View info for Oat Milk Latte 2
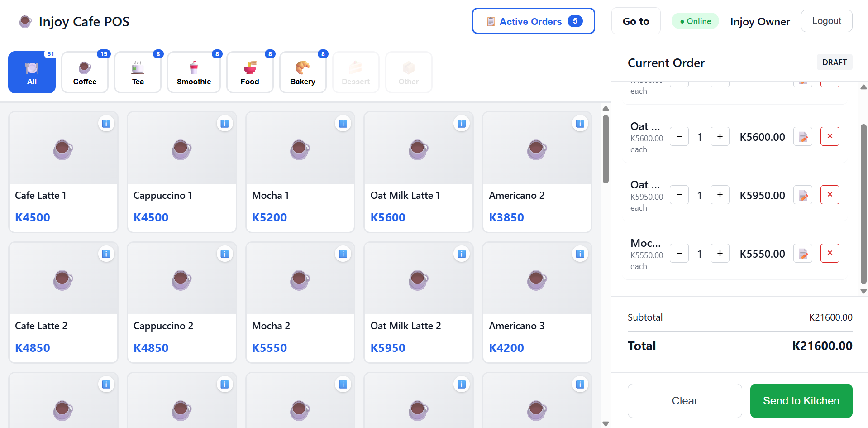 (462, 254)
